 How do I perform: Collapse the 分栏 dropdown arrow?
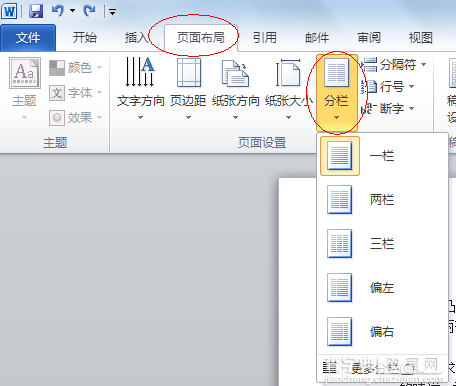(336, 117)
